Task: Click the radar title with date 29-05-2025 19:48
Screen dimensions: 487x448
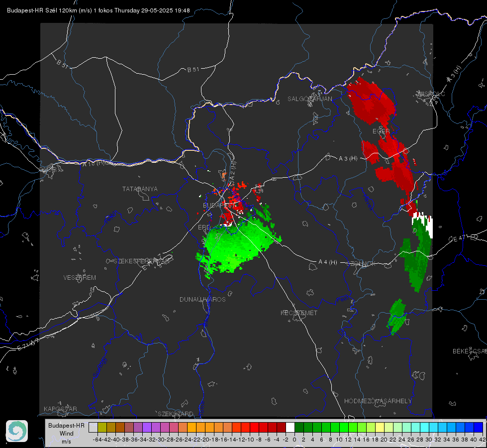Action: click(x=98, y=10)
